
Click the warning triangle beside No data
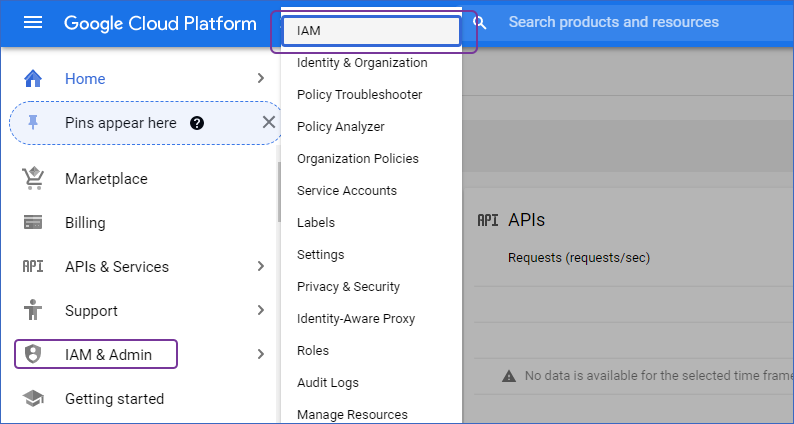click(x=509, y=376)
